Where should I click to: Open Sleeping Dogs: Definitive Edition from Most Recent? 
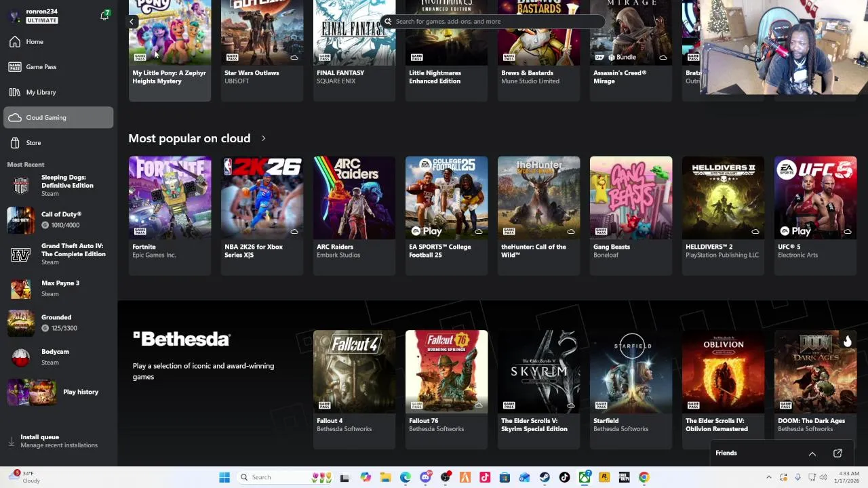click(x=58, y=186)
